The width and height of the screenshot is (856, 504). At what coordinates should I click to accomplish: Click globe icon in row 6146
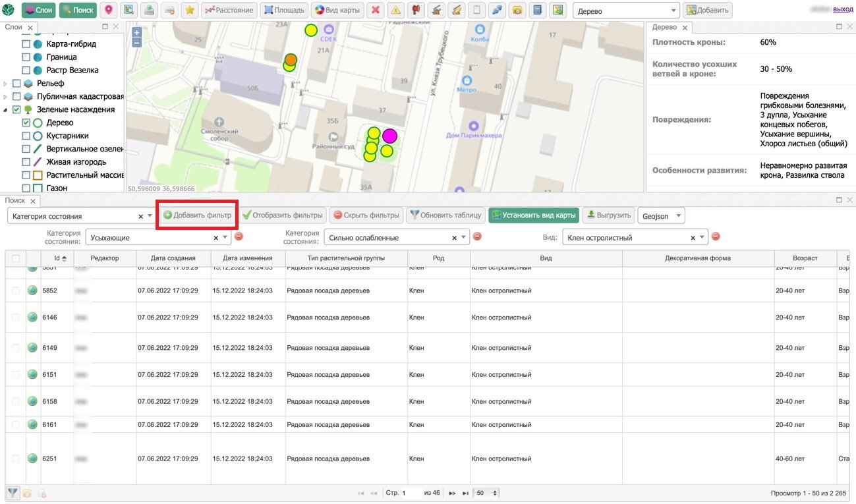tap(32, 317)
